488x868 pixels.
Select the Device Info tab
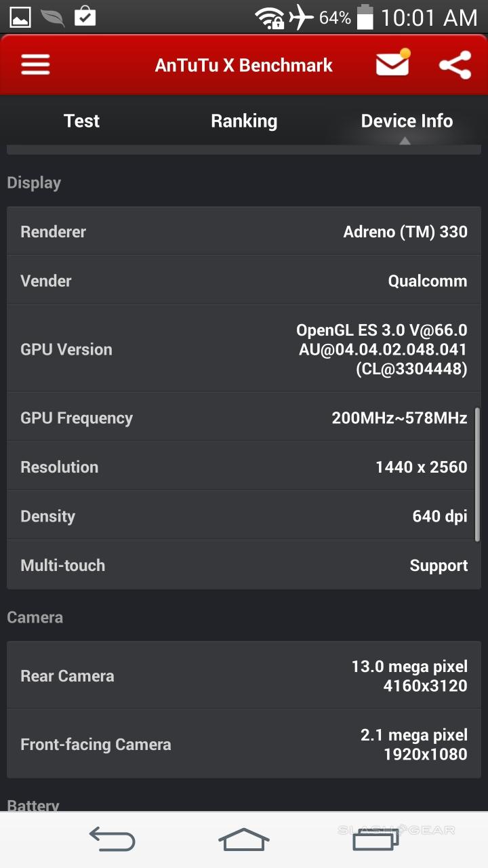click(407, 121)
